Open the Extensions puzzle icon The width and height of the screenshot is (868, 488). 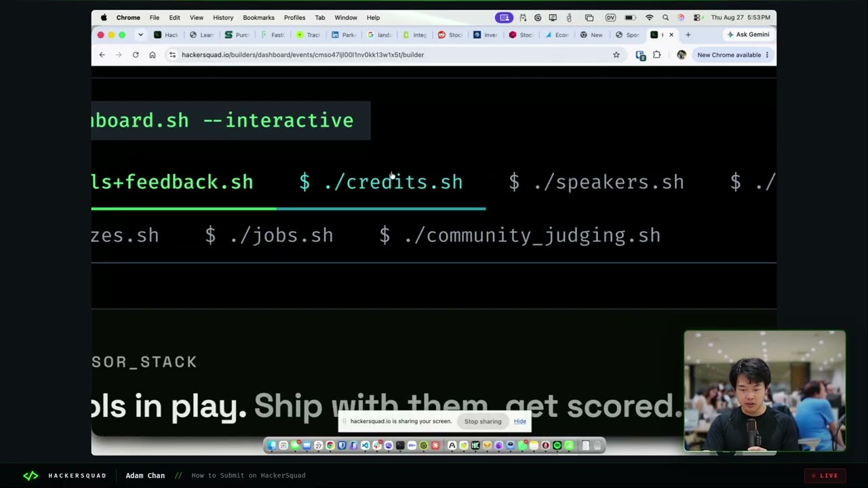656,55
